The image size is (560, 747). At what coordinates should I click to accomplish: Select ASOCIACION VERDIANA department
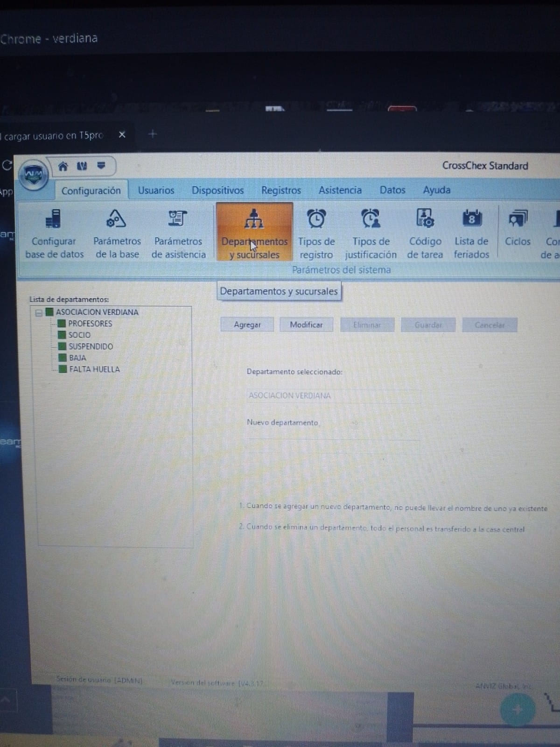97,312
